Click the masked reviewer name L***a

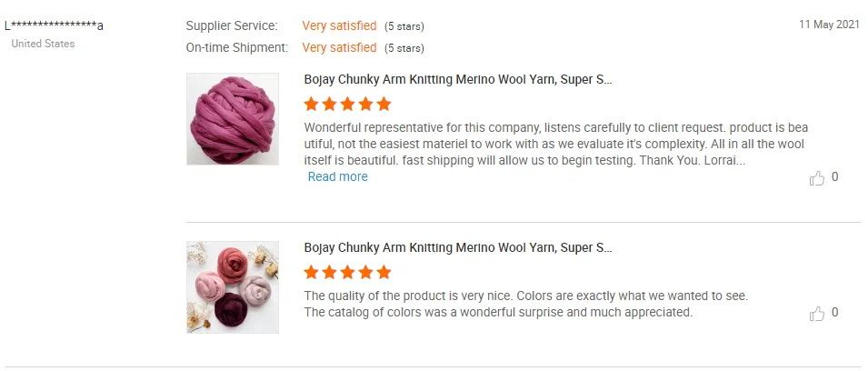(54, 25)
